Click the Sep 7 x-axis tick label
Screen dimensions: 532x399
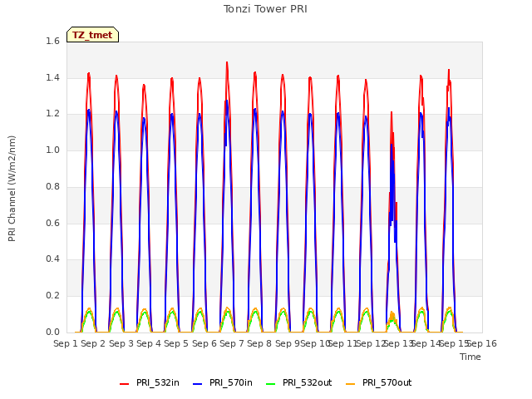[232, 343]
